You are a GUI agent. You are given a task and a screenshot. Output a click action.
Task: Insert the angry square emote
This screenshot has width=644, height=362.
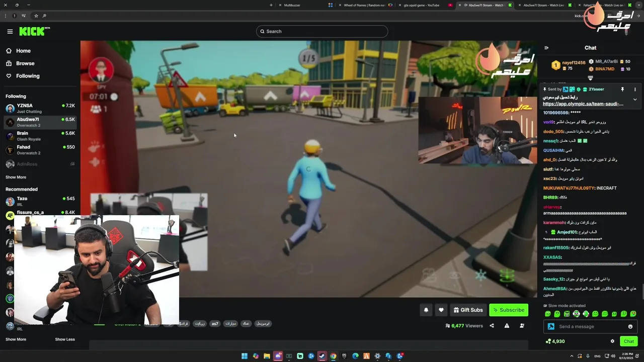(567, 314)
